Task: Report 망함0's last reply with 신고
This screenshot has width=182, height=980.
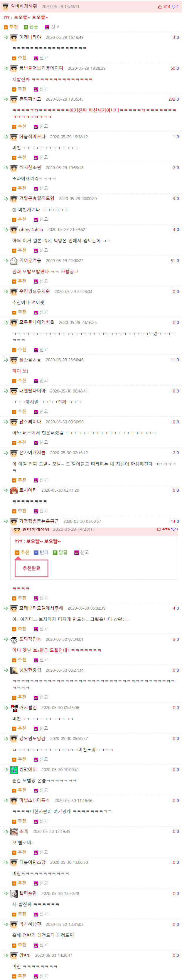Action: point(41,976)
